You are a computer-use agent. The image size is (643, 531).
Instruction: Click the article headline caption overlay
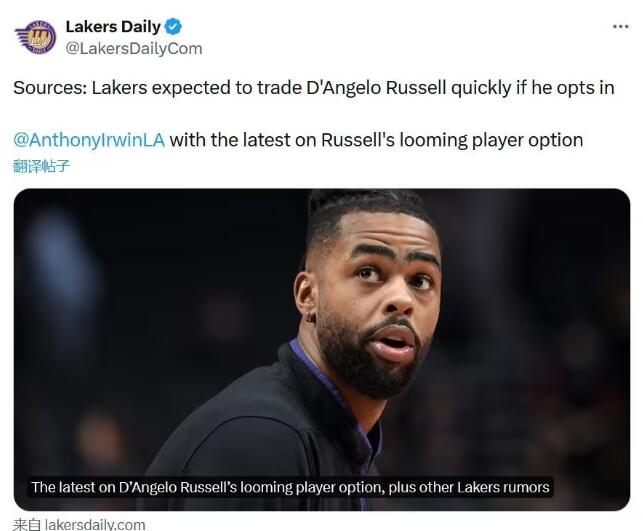[x=290, y=487]
